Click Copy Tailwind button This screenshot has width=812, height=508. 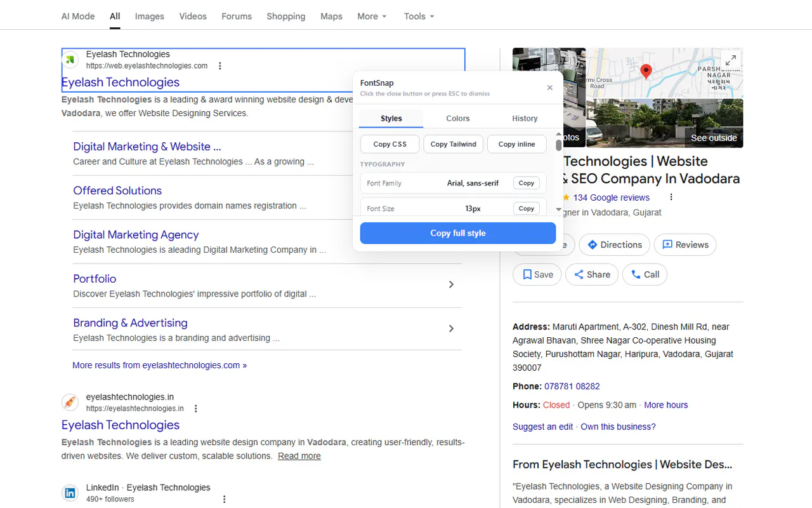[454, 144]
